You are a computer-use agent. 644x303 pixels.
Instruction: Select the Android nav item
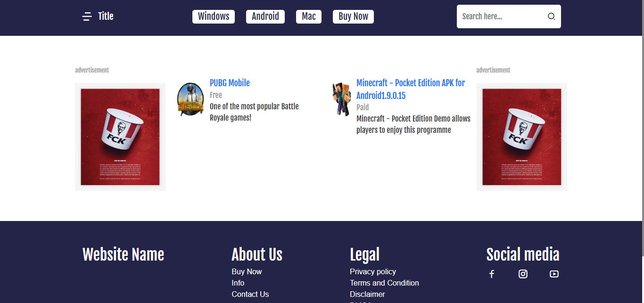[x=265, y=16]
